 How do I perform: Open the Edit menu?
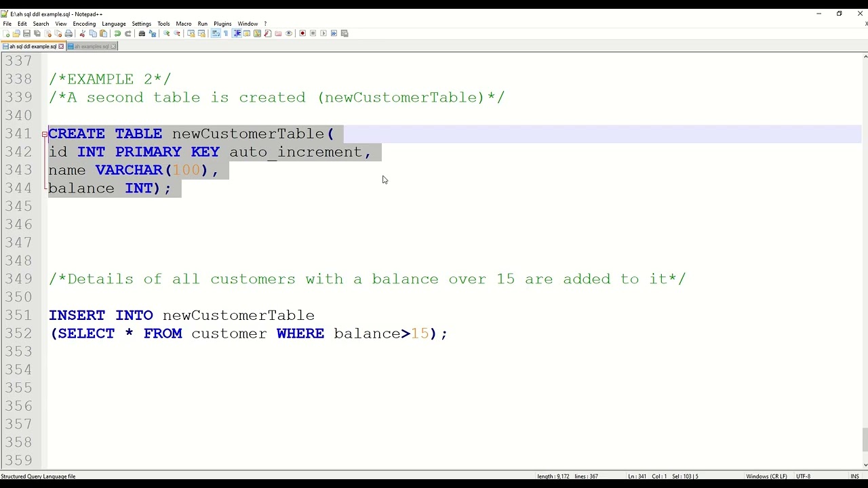tap(22, 24)
